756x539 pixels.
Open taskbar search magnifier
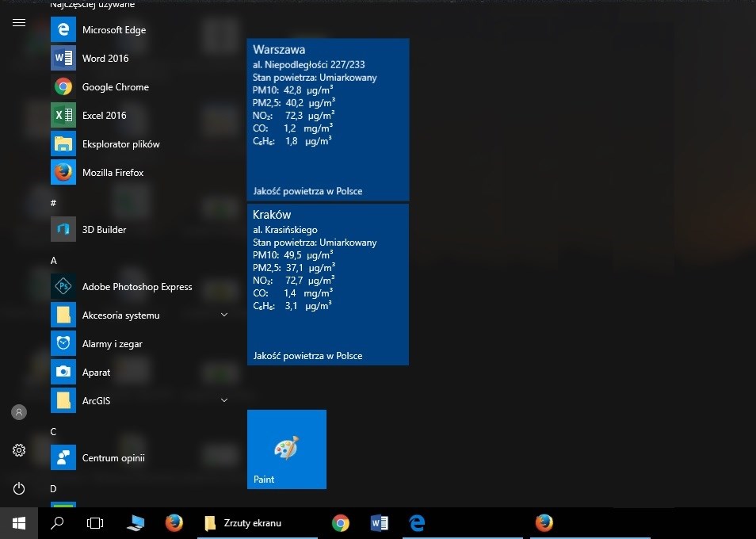(x=57, y=523)
